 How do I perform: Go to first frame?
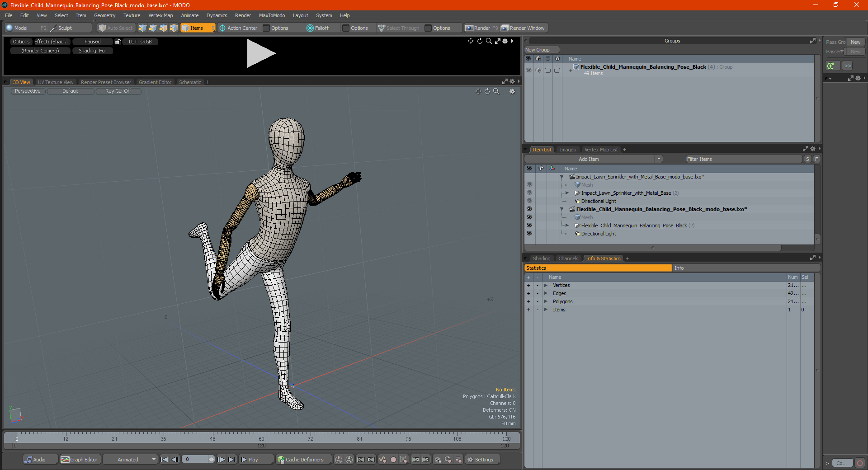[165, 460]
